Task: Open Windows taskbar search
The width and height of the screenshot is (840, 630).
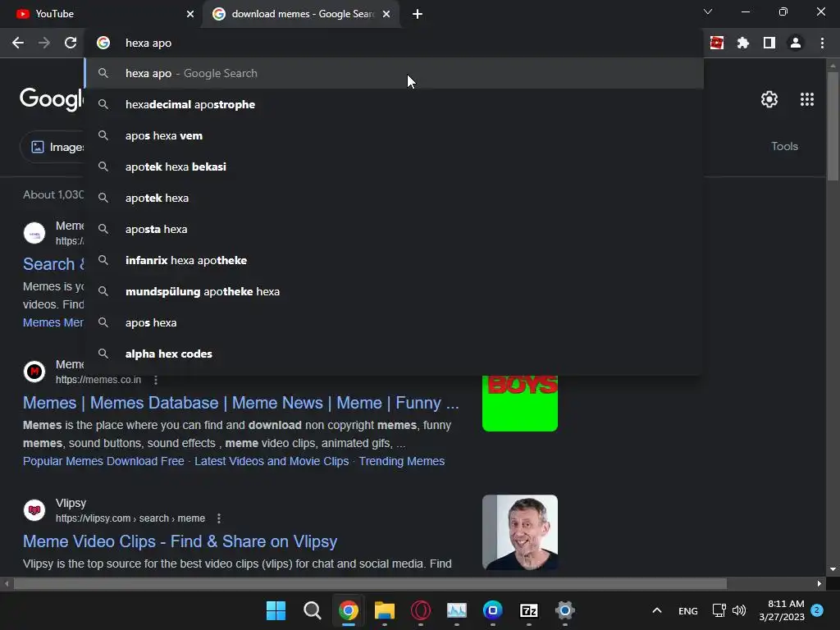Action: coord(312,610)
